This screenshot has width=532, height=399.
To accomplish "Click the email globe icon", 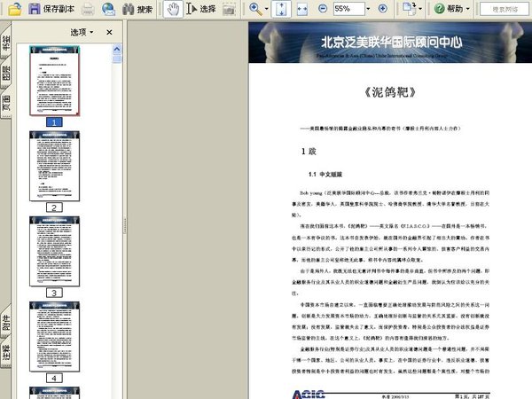I will coord(108,9).
